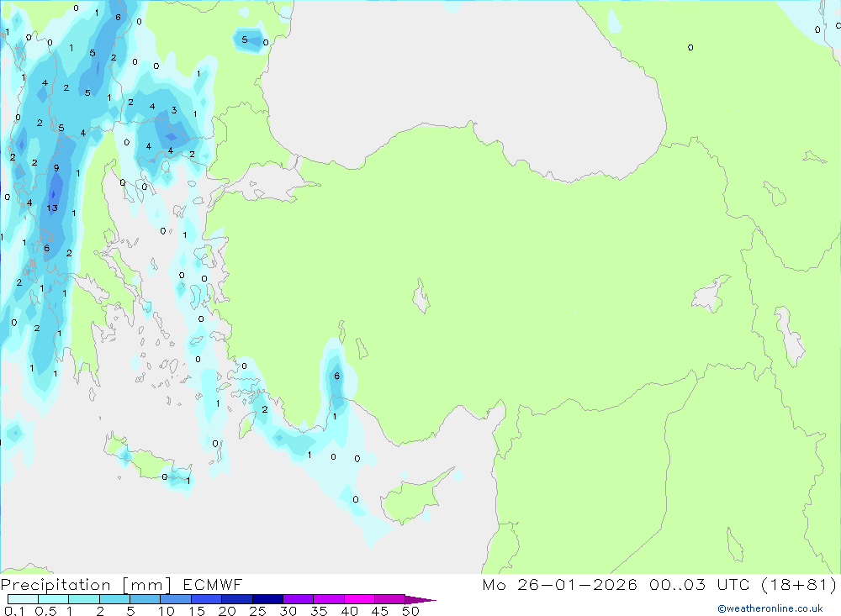
Task: Click the "6" value over southern Turkey coast
Action: point(337,376)
